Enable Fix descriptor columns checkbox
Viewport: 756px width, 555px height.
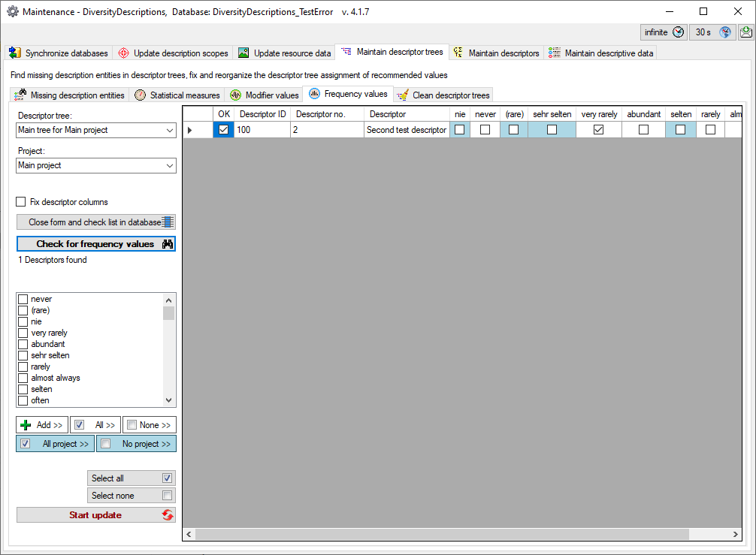tap(21, 202)
